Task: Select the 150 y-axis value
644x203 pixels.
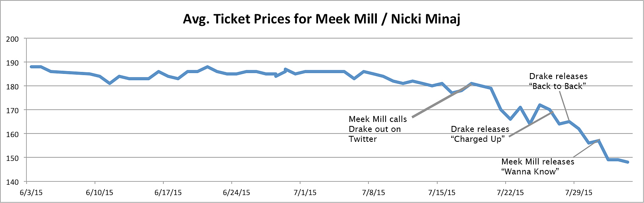Action: tap(12, 158)
